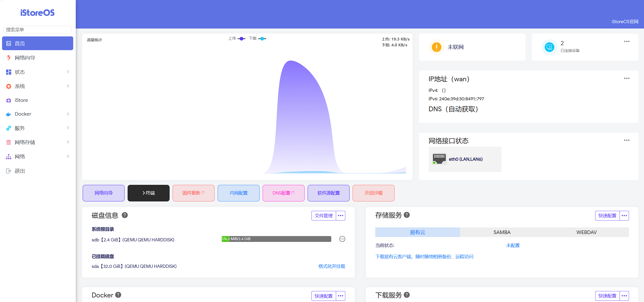Click the connected devices monitor icon

[x=549, y=47]
